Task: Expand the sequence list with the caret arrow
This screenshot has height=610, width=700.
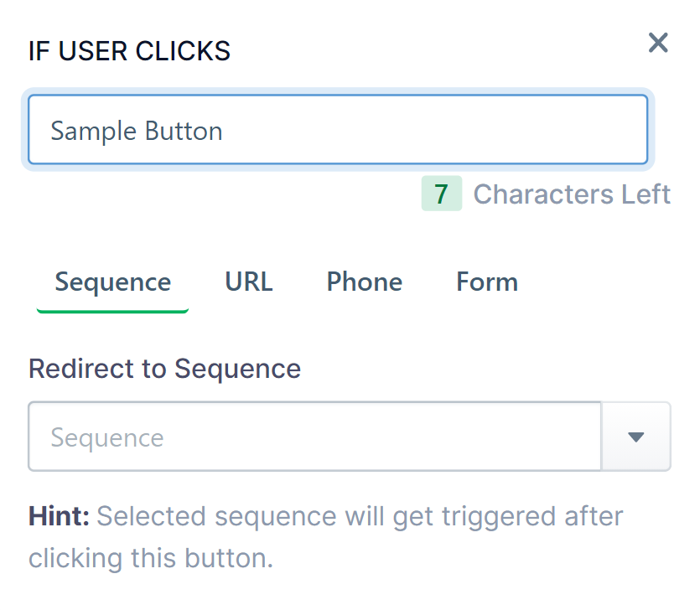Action: pyautogui.click(x=636, y=437)
